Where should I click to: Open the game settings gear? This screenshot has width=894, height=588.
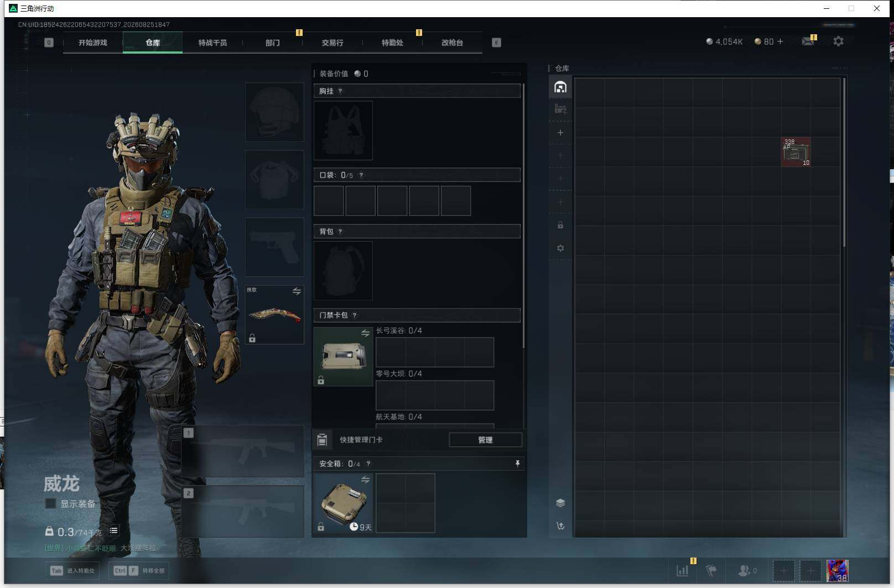click(x=838, y=41)
